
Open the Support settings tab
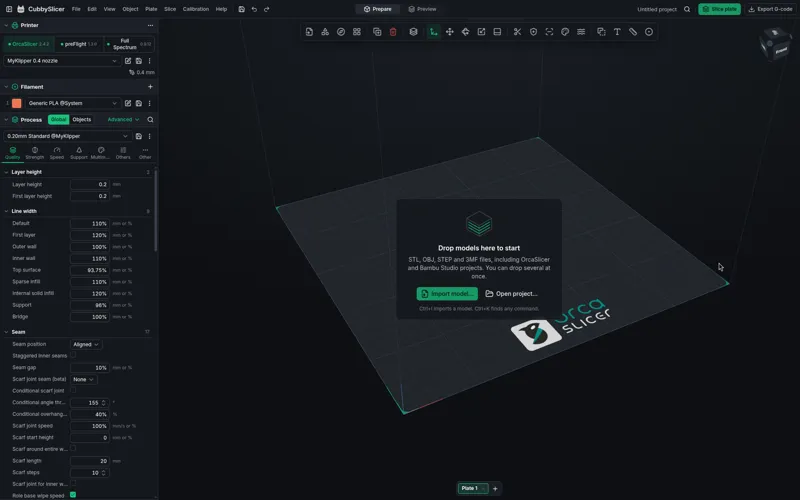(x=79, y=153)
